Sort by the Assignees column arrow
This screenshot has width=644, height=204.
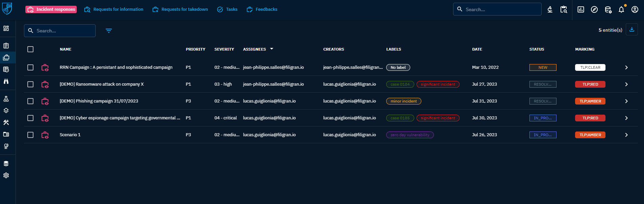tap(272, 49)
